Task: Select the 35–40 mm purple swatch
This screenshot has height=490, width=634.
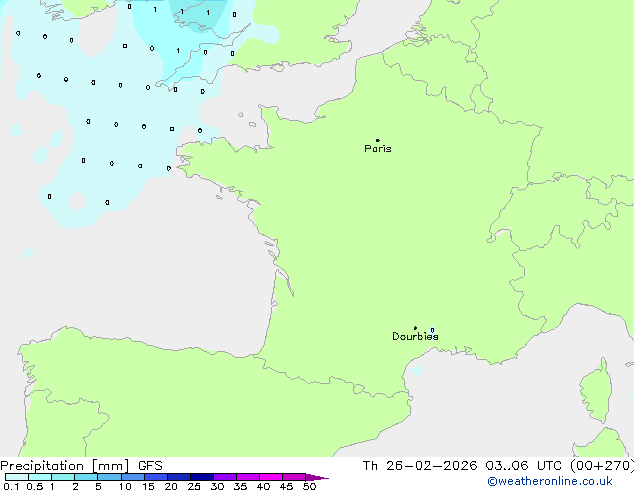Action: tap(247, 477)
